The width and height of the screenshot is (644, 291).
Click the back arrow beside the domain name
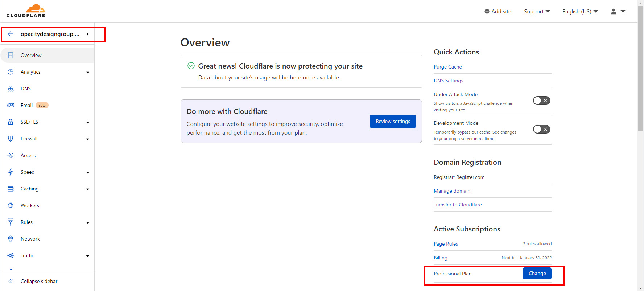[x=11, y=34]
